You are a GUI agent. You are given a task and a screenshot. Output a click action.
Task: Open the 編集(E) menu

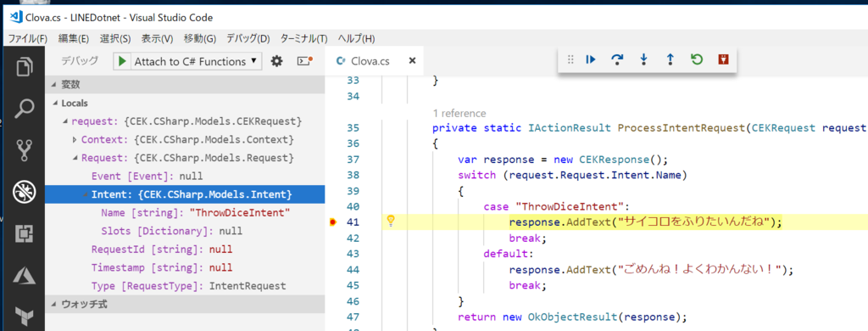[x=74, y=39]
